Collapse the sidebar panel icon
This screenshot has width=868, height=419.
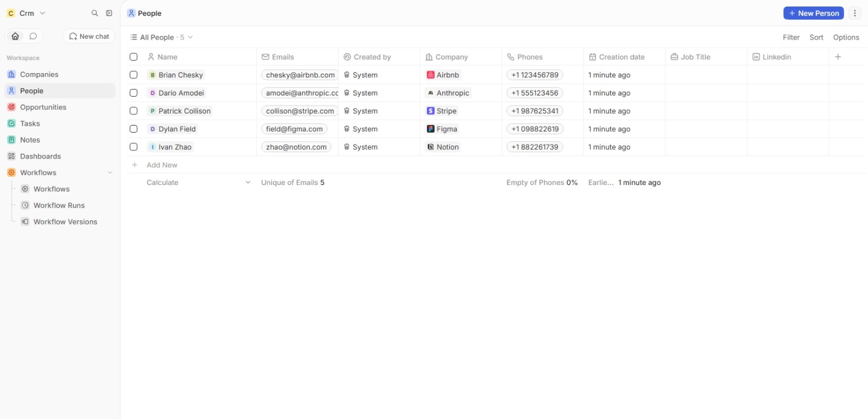(109, 13)
